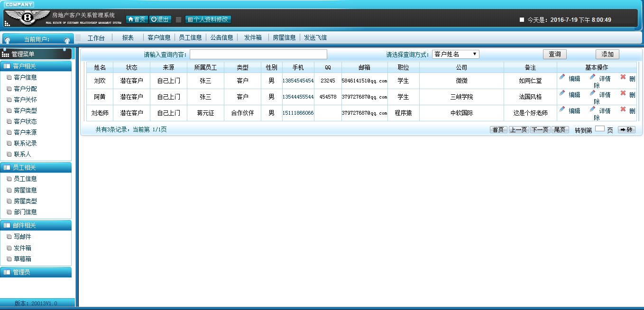
Task: Open 客户类型 in the sidebar
Action: tap(26, 110)
